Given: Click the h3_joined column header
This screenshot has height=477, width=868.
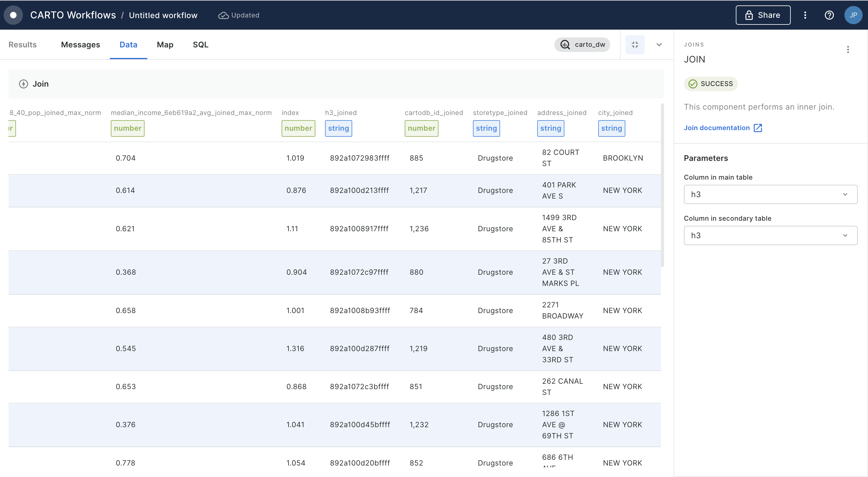Looking at the screenshot, I should tap(340, 113).
